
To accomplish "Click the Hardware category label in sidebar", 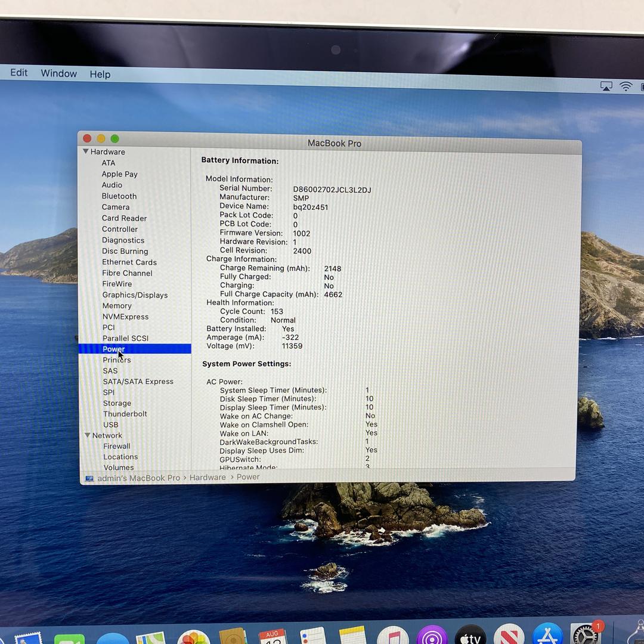I will tap(107, 151).
